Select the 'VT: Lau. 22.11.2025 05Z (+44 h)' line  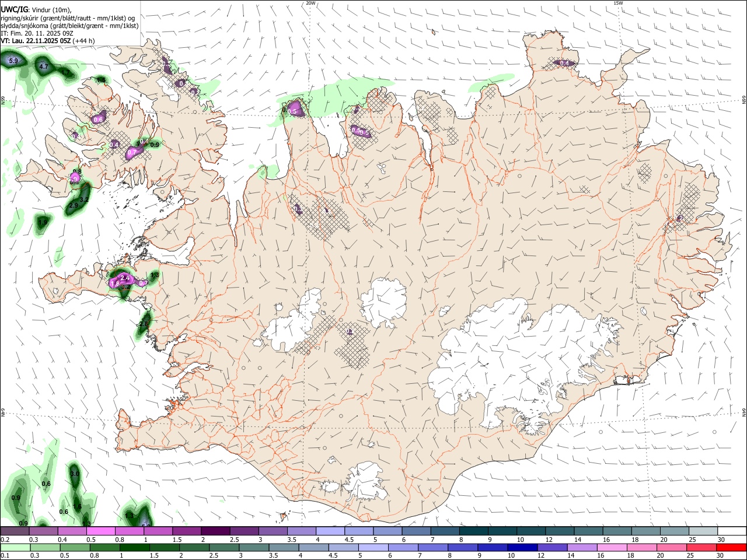(x=48, y=41)
